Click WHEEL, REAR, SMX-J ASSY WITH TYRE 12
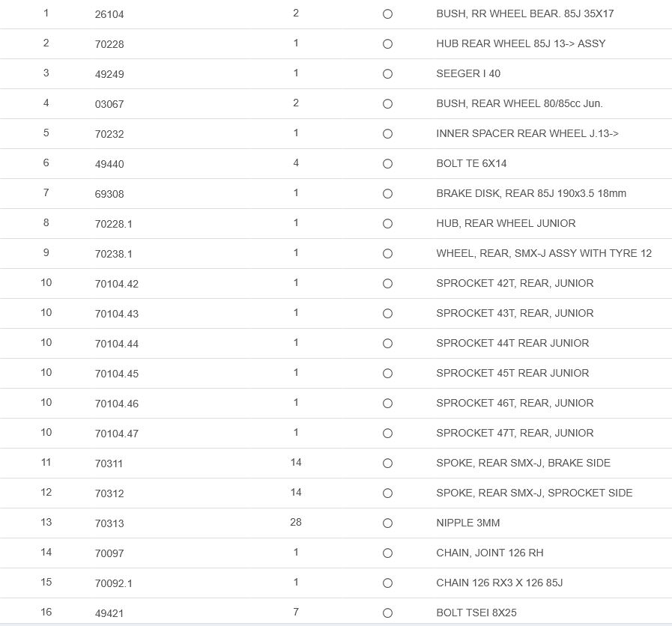 pos(544,253)
